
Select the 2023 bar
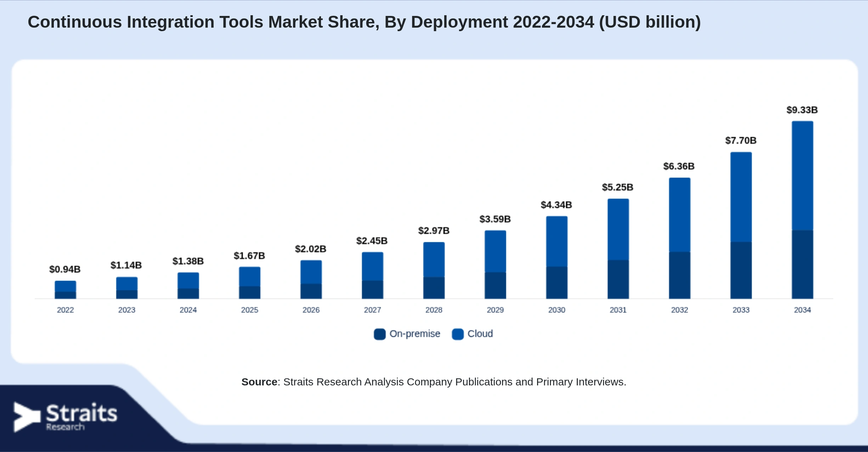click(127, 288)
